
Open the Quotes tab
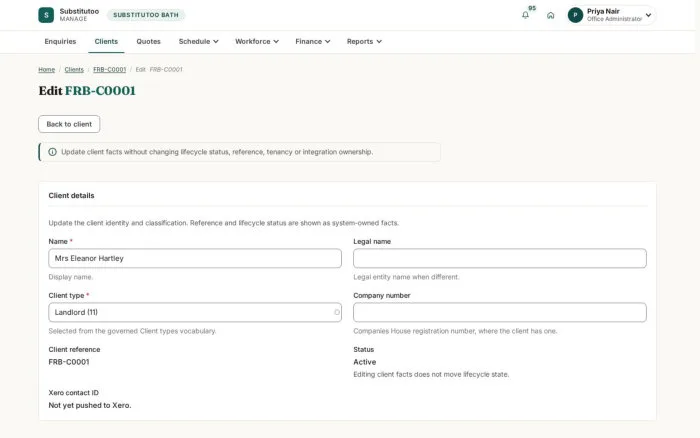(x=148, y=42)
